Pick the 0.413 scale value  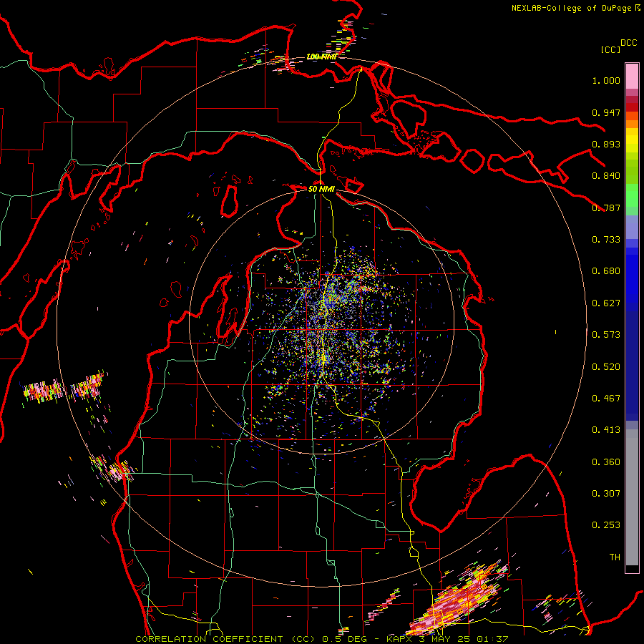pyautogui.click(x=606, y=430)
